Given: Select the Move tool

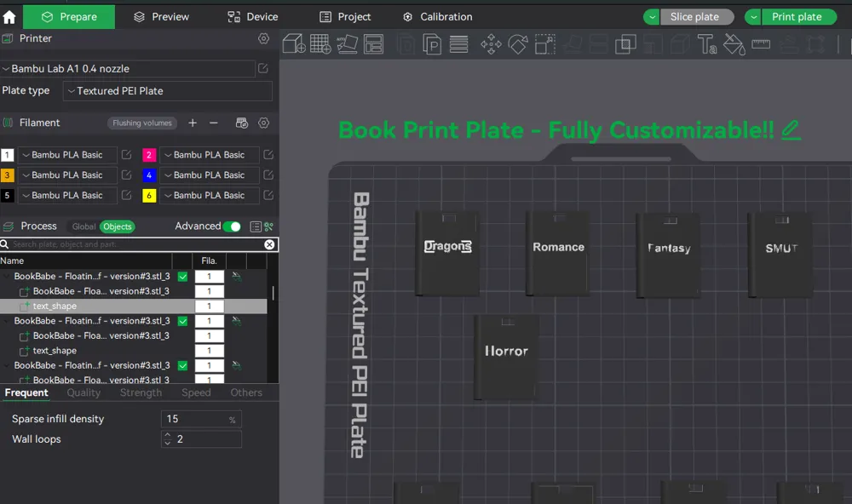Looking at the screenshot, I should [491, 44].
